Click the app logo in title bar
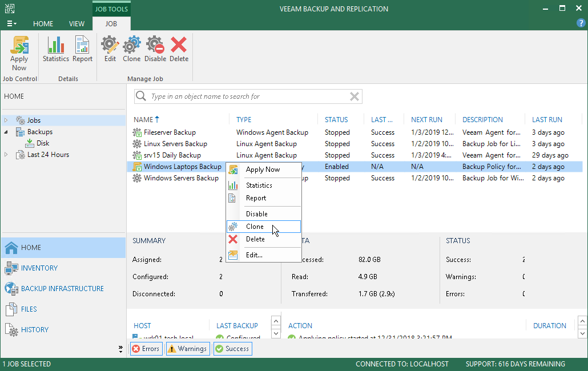Viewport: 588px width, 371px height. tap(10, 9)
